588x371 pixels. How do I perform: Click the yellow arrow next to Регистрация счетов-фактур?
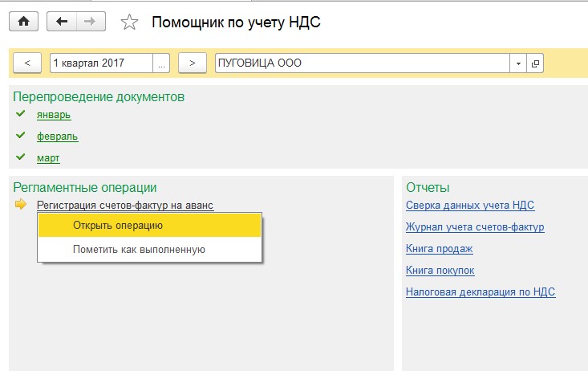[x=21, y=204]
